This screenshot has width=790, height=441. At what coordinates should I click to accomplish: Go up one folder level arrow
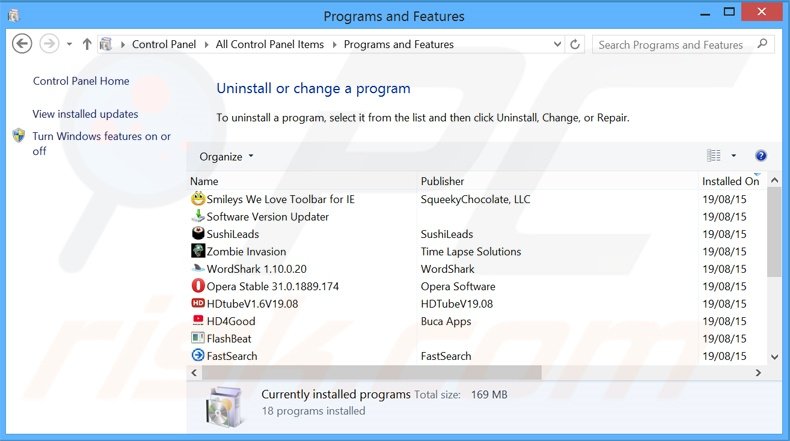pos(87,45)
